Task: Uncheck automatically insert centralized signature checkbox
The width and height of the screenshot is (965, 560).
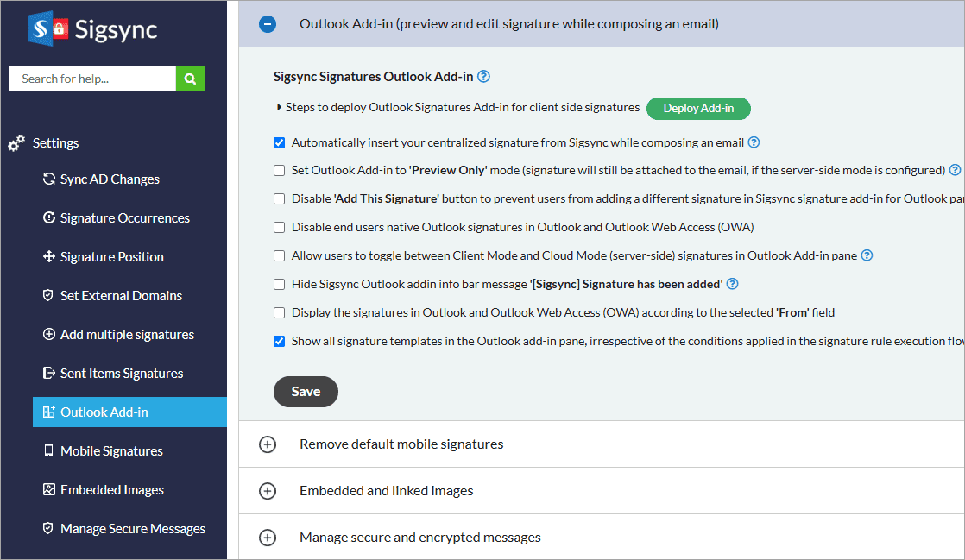Action: coord(279,142)
